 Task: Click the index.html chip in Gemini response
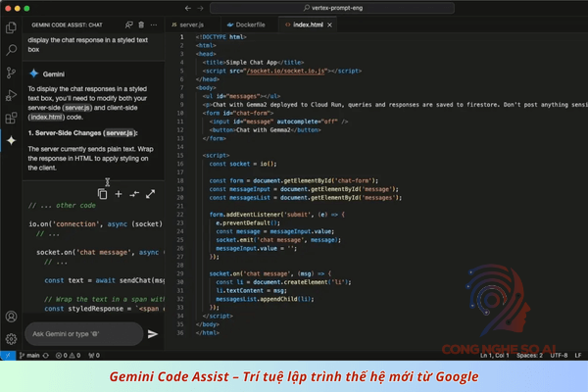tap(45, 117)
